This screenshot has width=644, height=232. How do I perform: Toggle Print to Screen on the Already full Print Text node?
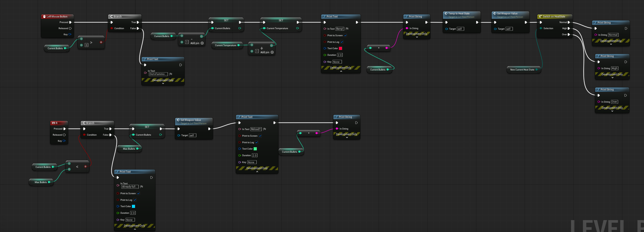pyautogui.click(x=138, y=193)
